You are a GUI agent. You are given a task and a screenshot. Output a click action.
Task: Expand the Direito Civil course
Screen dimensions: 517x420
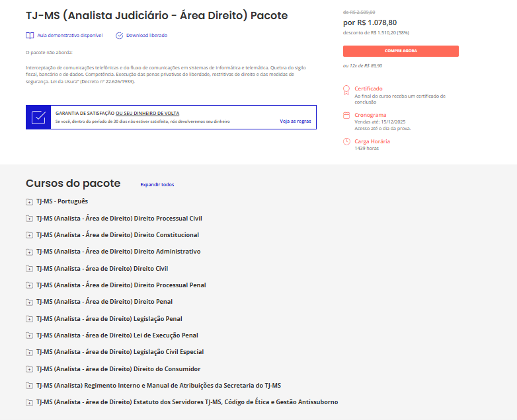pyautogui.click(x=29, y=269)
